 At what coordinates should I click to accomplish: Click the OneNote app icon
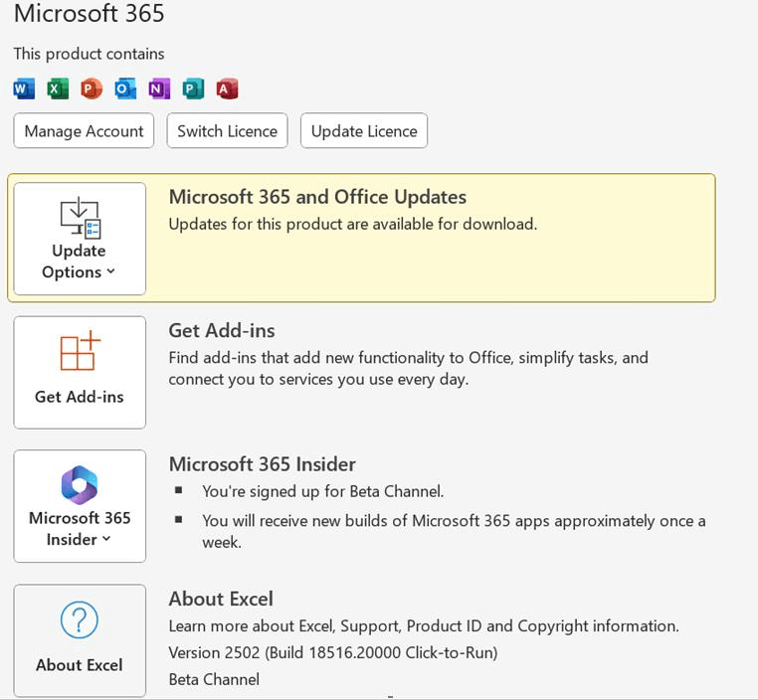point(159,88)
